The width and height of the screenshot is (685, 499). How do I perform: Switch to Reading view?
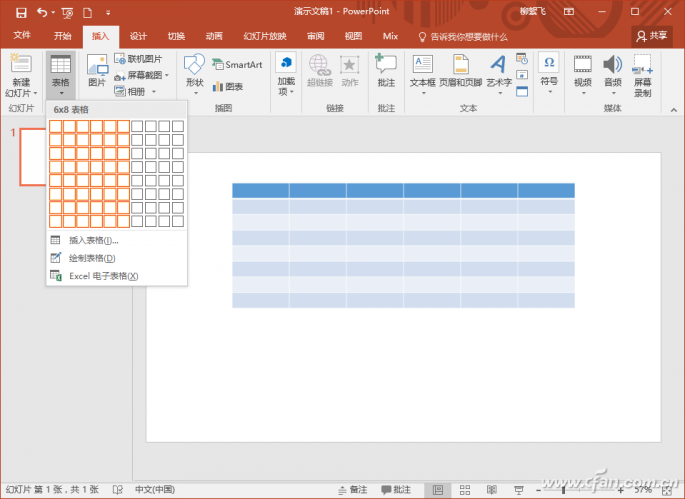(x=492, y=490)
